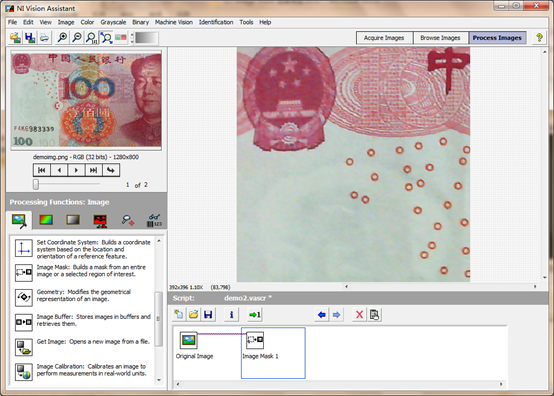Save the script using disk icon

[208, 314]
